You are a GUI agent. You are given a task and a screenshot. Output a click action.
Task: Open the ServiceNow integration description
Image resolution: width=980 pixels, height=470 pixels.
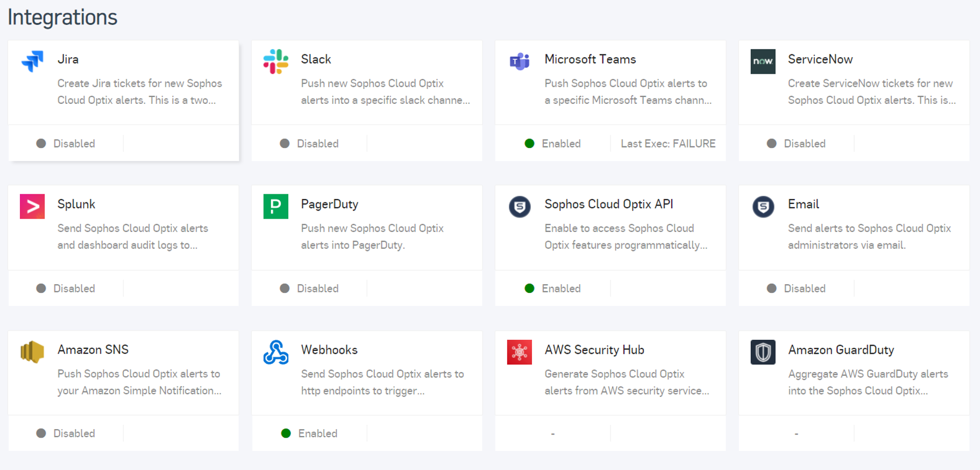(x=871, y=92)
